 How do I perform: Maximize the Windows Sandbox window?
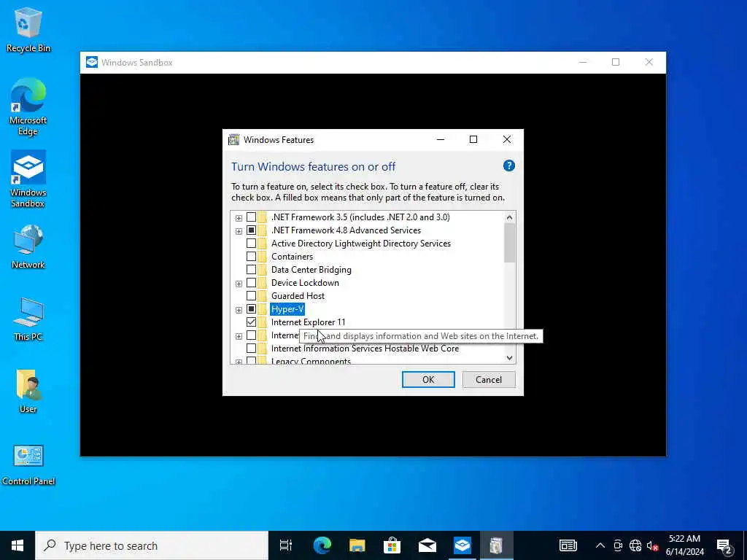[x=616, y=63]
